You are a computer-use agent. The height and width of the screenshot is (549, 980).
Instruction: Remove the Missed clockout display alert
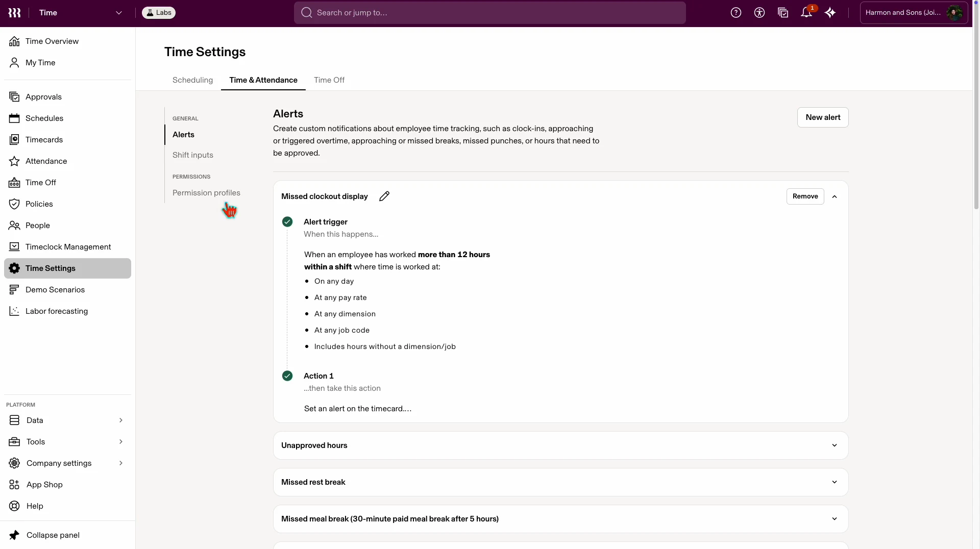pos(805,196)
